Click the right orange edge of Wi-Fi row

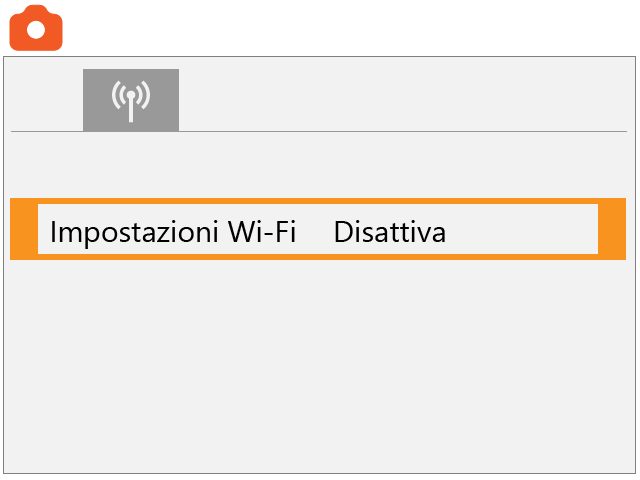pos(612,230)
